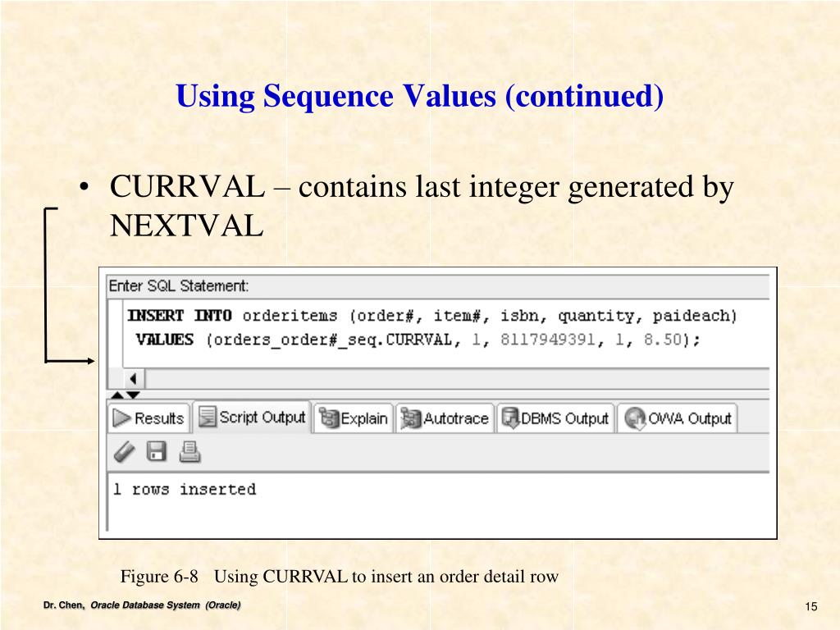840x630 pixels.
Task: Switch to the Script Output tab
Action: (252, 417)
